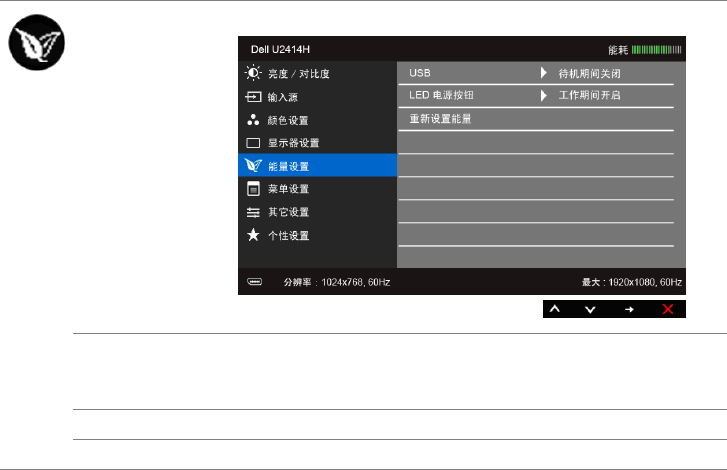Select the 个性设置 menu item

point(318,235)
